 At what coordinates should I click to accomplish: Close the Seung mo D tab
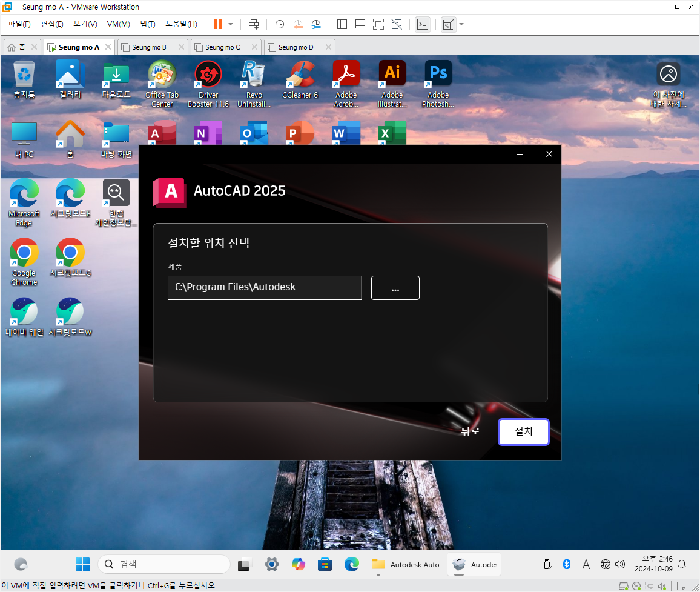click(x=329, y=47)
